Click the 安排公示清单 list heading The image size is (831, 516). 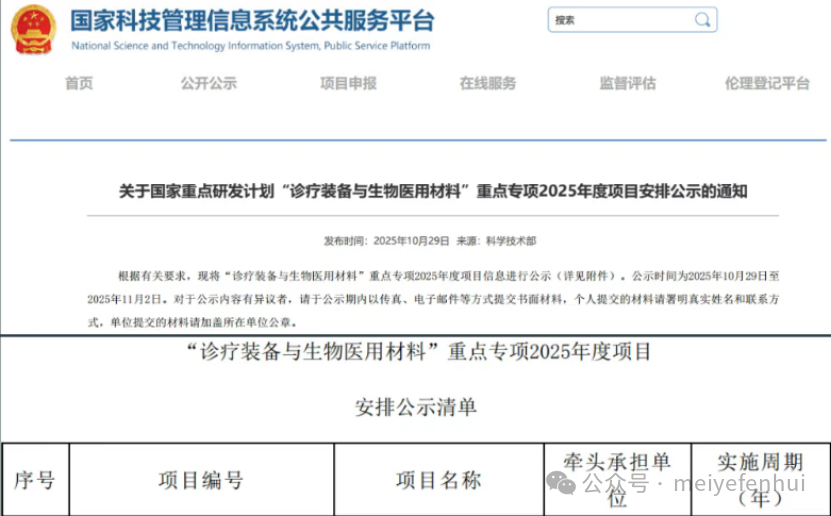pos(416,407)
